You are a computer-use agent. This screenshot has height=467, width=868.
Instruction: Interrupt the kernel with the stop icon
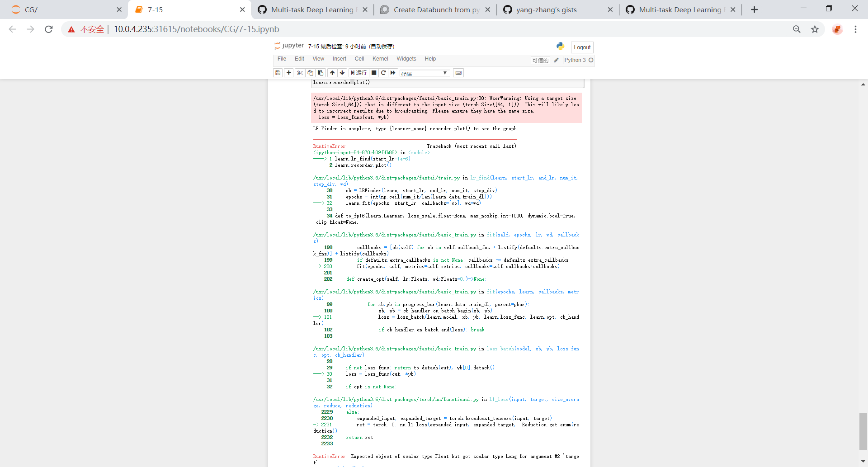pos(374,73)
